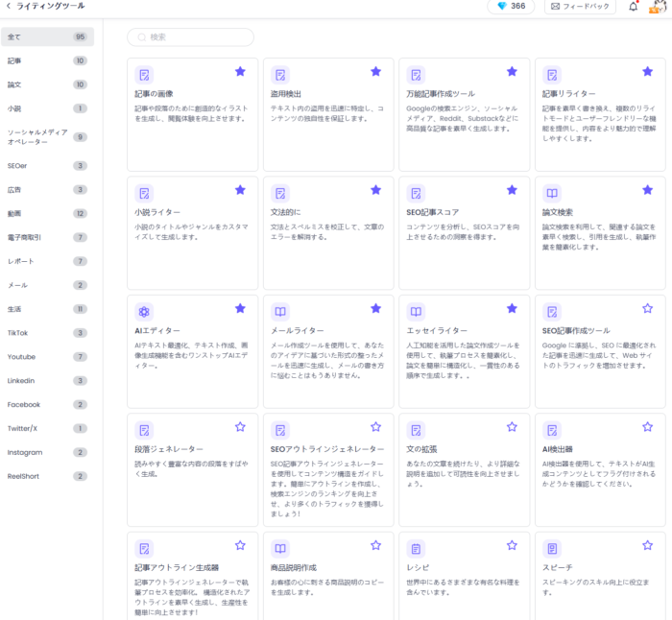
Task: Select the 広告 category
Action: click(x=47, y=189)
